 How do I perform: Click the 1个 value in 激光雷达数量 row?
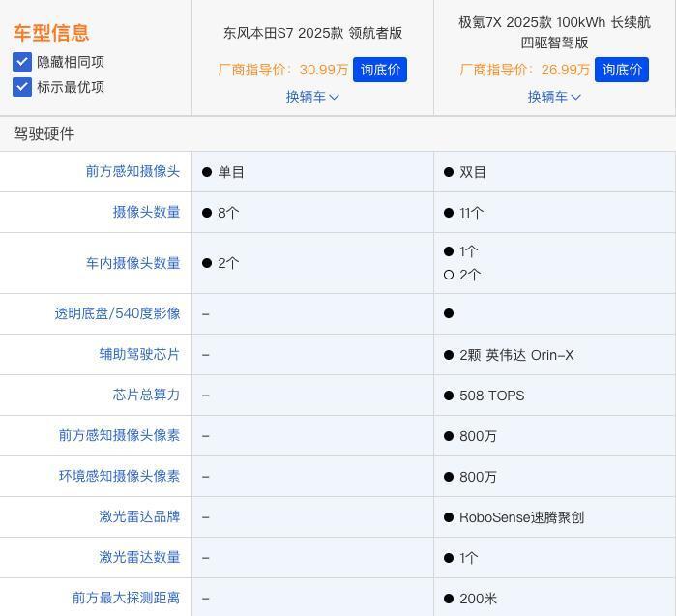click(x=468, y=558)
